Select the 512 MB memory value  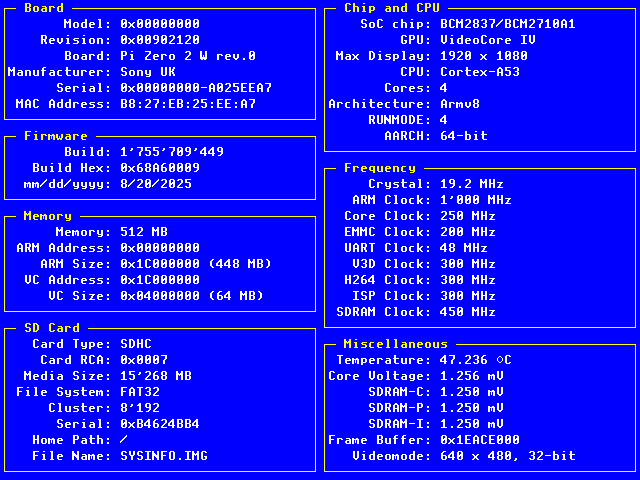[144, 232]
